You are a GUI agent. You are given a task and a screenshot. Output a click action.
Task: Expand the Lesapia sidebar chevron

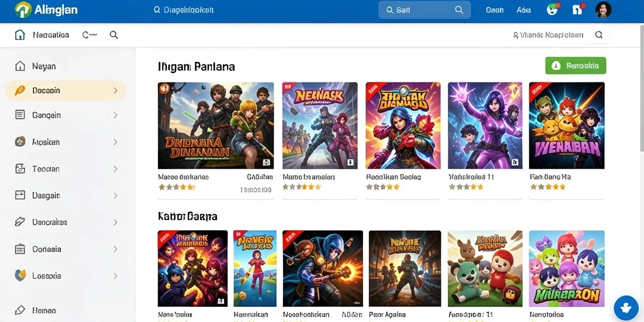116,276
